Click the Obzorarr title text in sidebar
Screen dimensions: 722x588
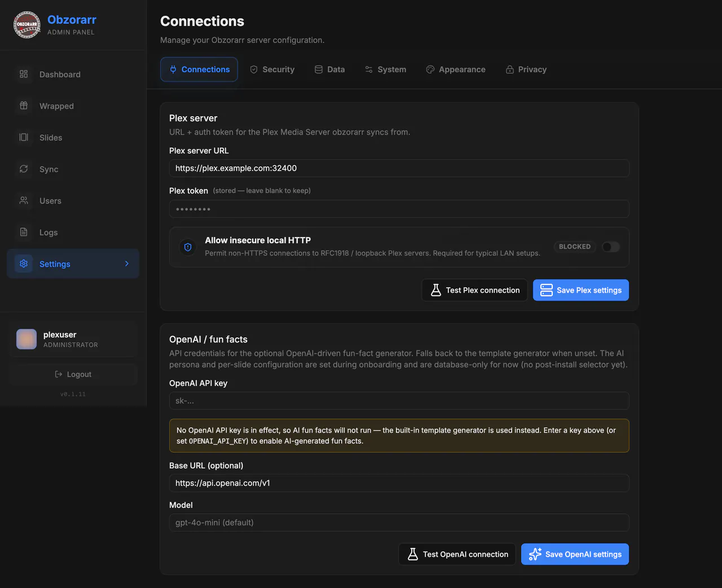pos(72,20)
